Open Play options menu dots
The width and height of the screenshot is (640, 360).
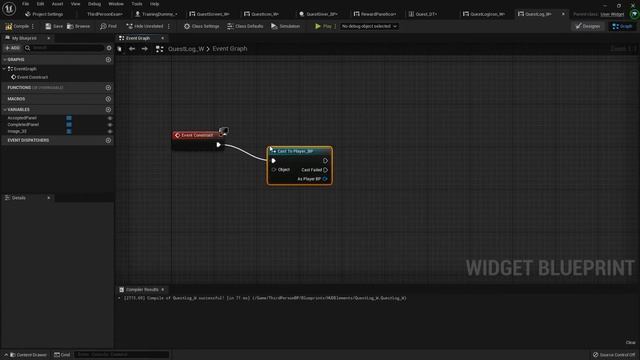(335, 26)
